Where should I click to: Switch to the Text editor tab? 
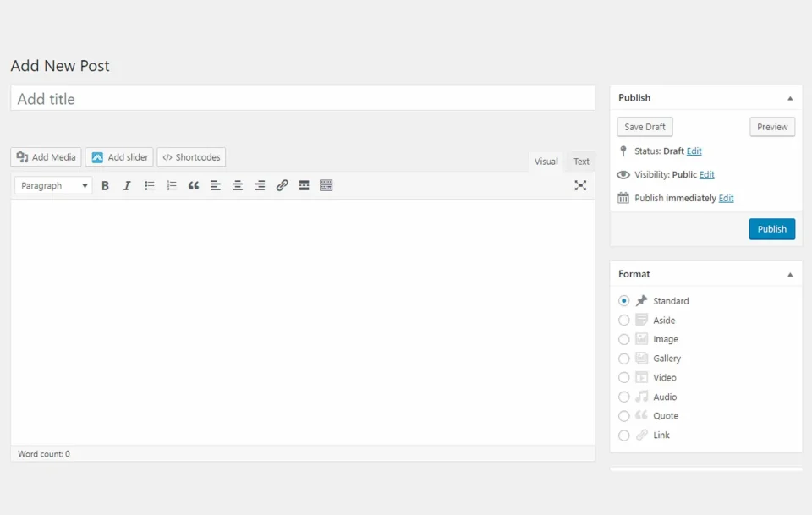pos(581,162)
